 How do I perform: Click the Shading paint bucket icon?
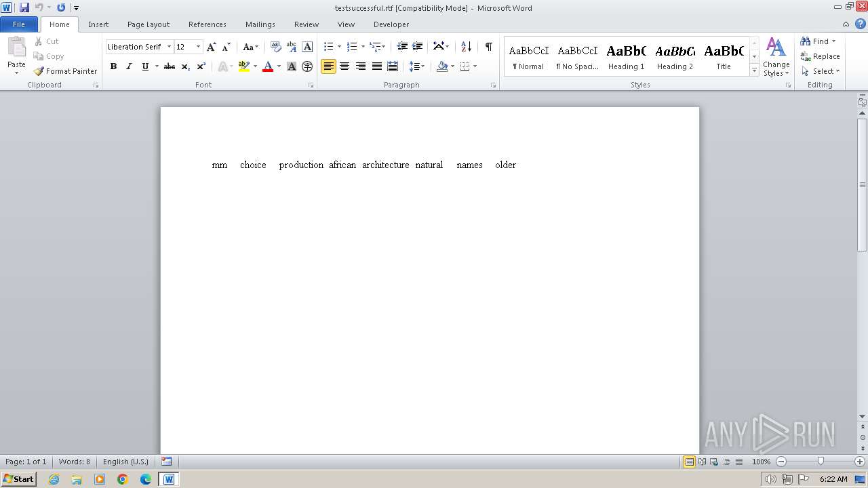click(442, 66)
